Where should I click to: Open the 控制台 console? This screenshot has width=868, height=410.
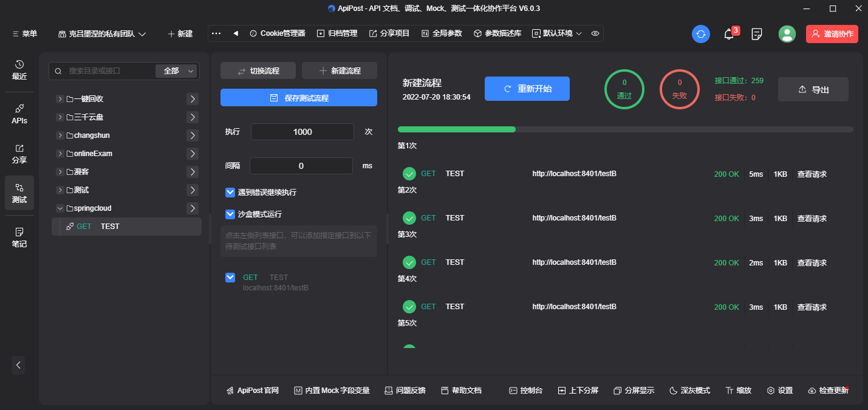click(525, 391)
